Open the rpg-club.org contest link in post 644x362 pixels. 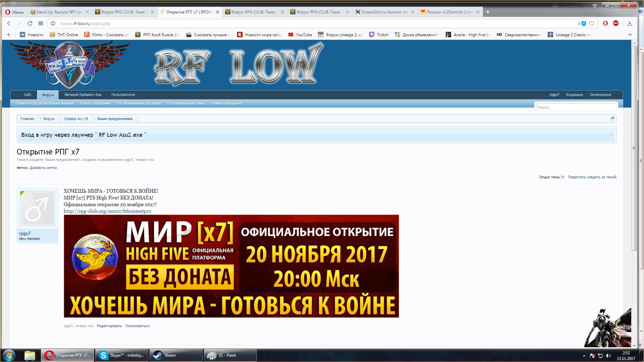107,211
